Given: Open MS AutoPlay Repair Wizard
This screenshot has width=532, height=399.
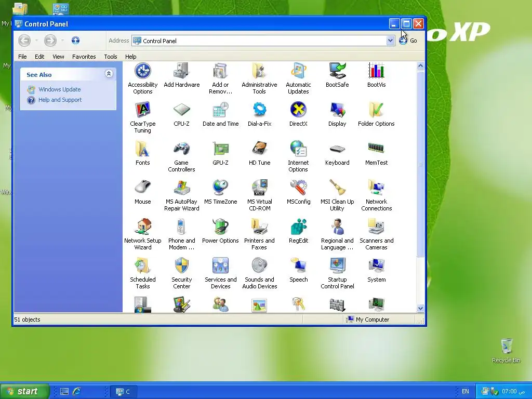Looking at the screenshot, I should pyautogui.click(x=181, y=195).
